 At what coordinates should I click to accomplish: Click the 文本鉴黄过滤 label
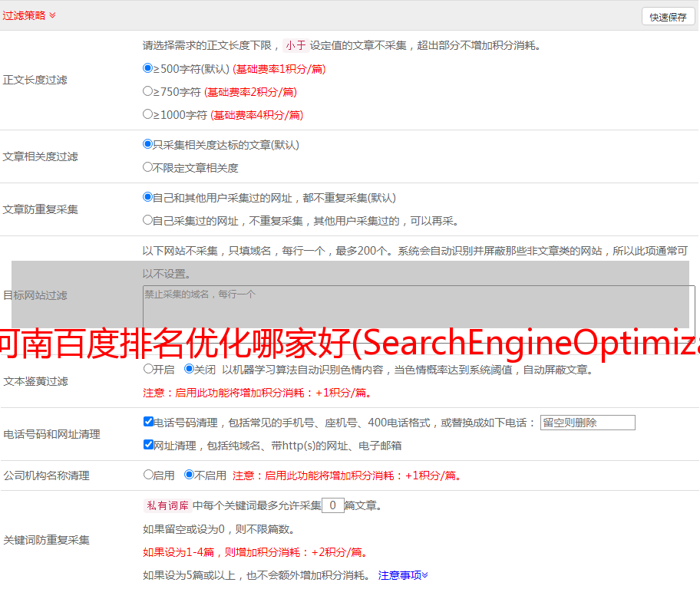pos(36,381)
